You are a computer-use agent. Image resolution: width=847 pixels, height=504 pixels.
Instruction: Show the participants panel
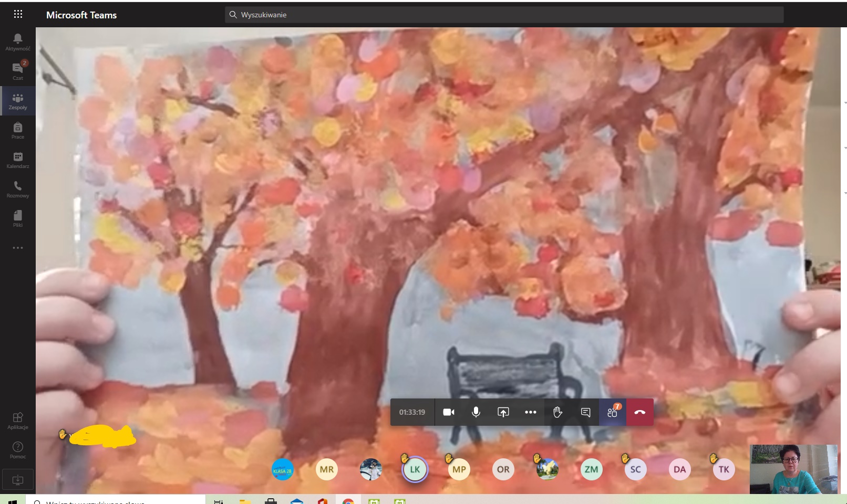coord(613,412)
